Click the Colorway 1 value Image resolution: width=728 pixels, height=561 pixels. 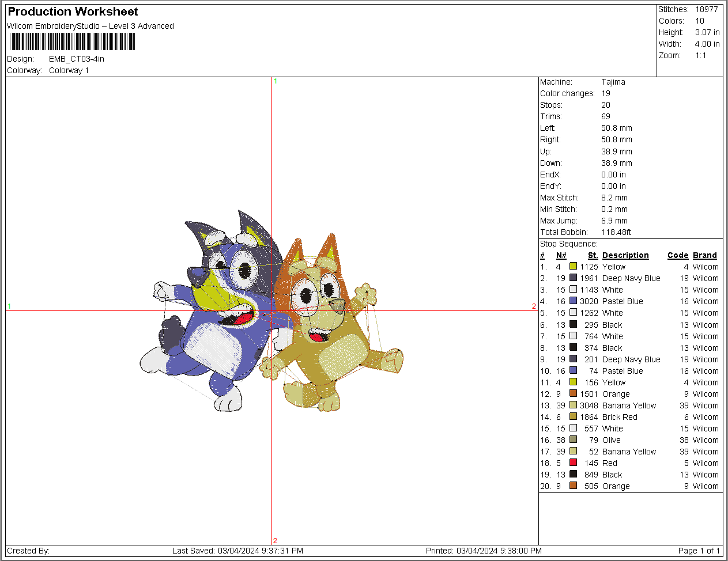[x=69, y=70]
